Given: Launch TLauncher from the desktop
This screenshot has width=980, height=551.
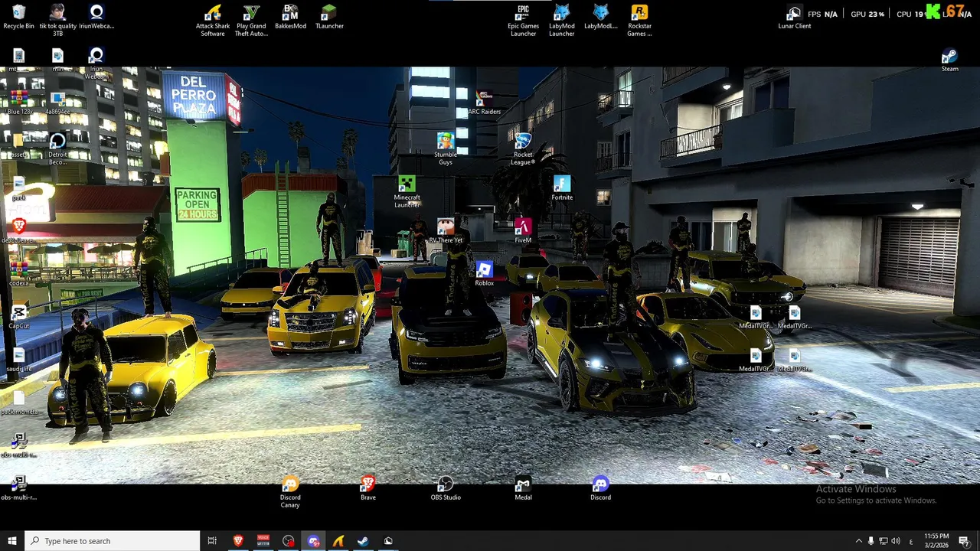Looking at the screenshot, I should (329, 17).
